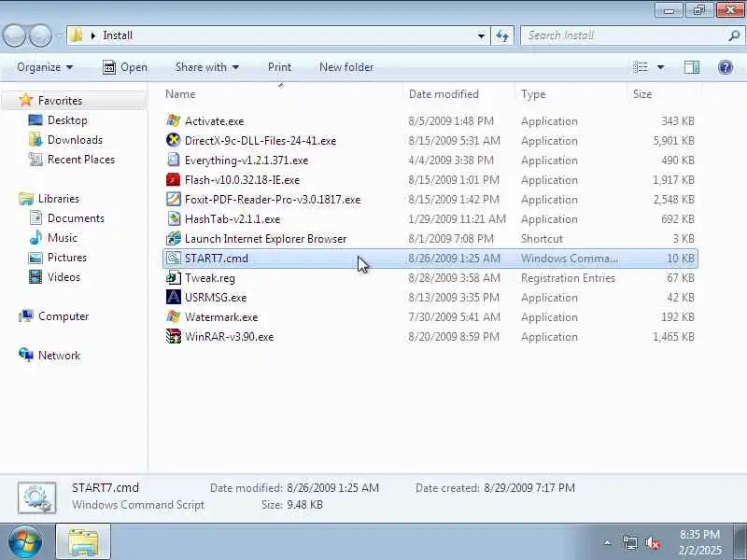747x560 pixels.
Task: Refresh the Install folder
Action: (502, 35)
